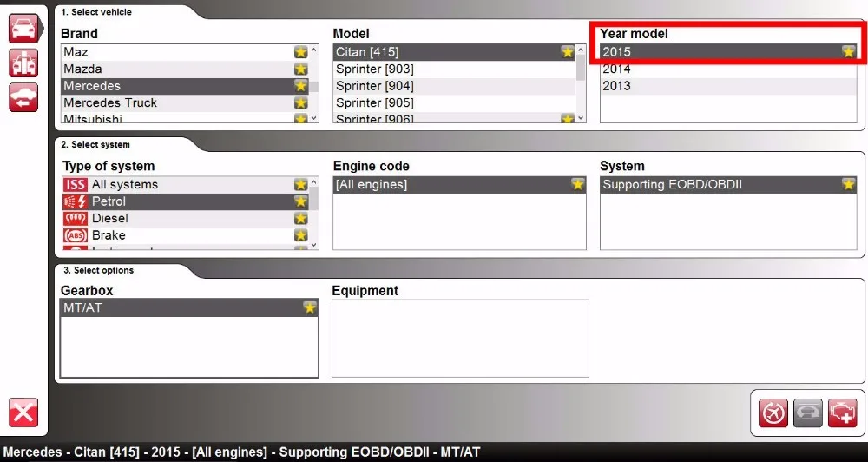
Task: Toggle favorite star for Mazda brand
Action: [300, 69]
